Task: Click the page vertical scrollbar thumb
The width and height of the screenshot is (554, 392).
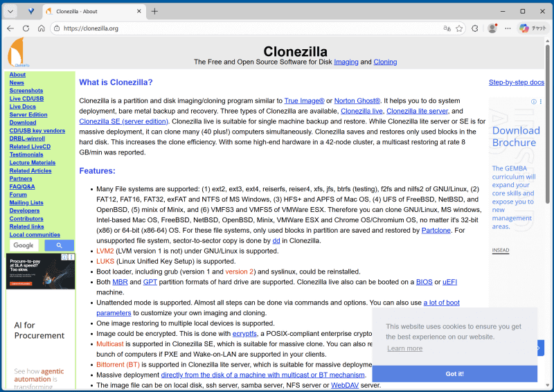Action: pyautogui.click(x=547, y=124)
